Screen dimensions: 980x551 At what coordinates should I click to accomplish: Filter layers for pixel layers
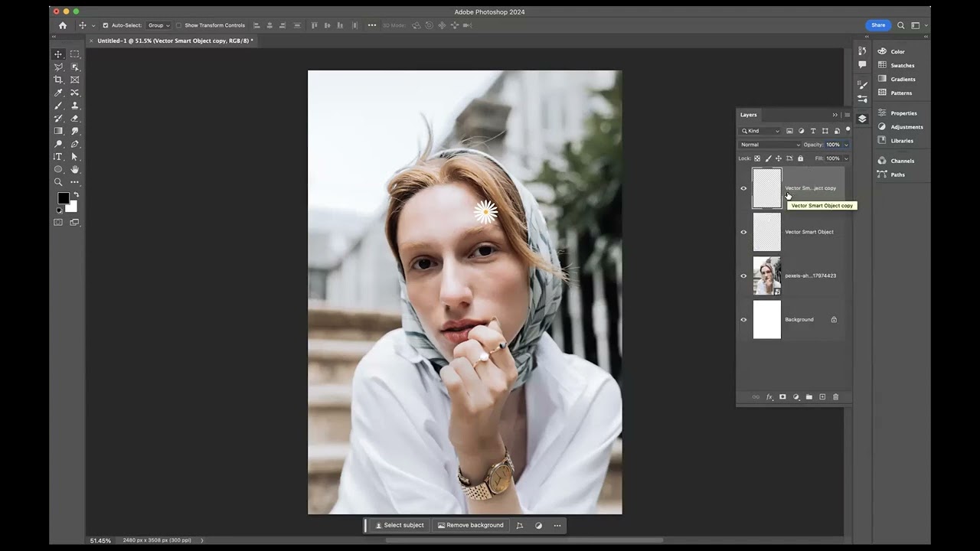(x=789, y=131)
